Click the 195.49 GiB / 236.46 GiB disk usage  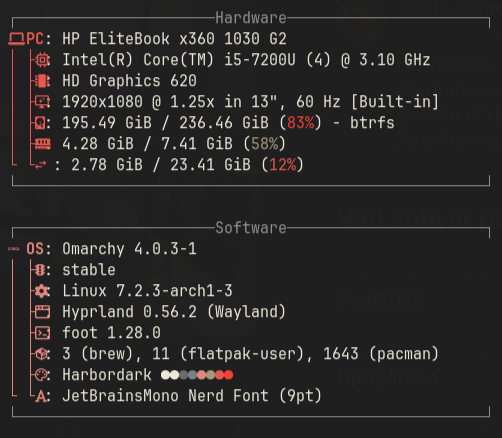(x=165, y=123)
